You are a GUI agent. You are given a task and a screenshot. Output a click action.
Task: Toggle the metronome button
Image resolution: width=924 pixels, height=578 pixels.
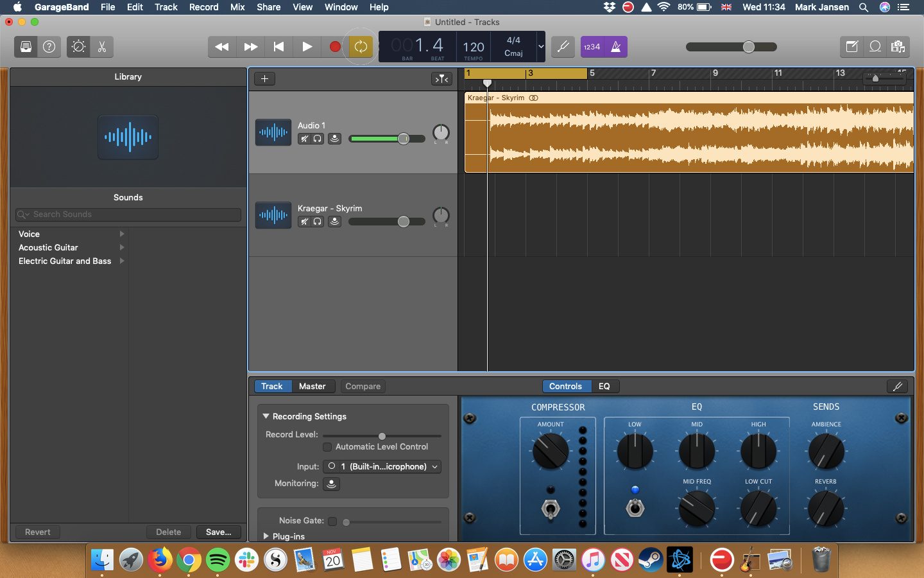[616, 47]
